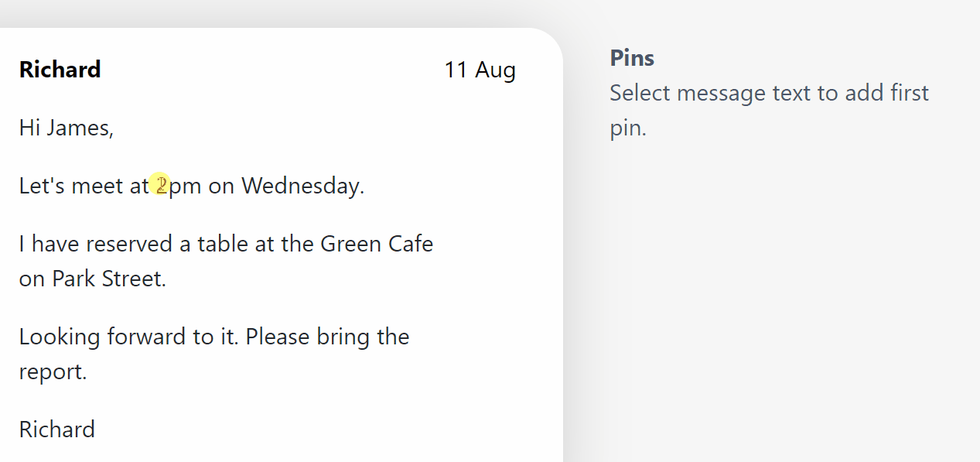Click the Pins panel heading
Image resolution: width=980 pixels, height=462 pixels.
click(x=632, y=58)
